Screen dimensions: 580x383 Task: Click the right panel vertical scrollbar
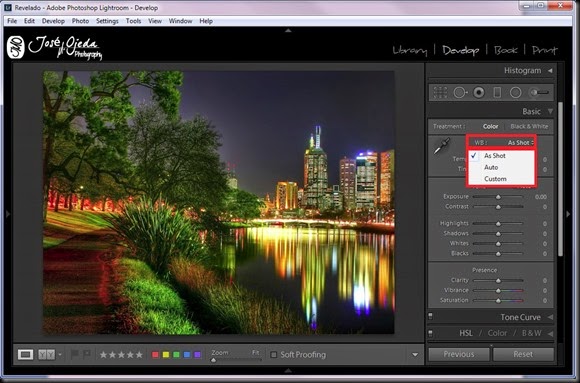point(560,179)
